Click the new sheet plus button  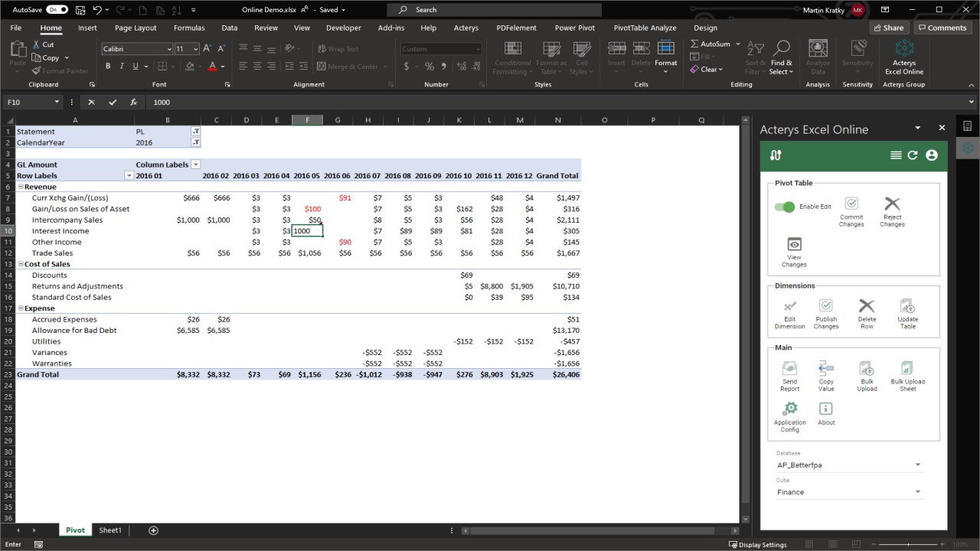pyautogui.click(x=153, y=530)
